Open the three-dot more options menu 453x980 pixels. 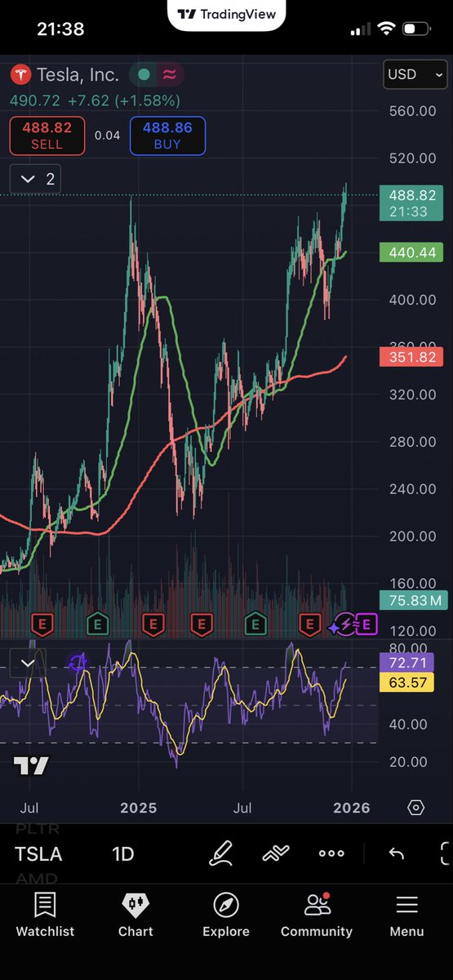pos(331,854)
